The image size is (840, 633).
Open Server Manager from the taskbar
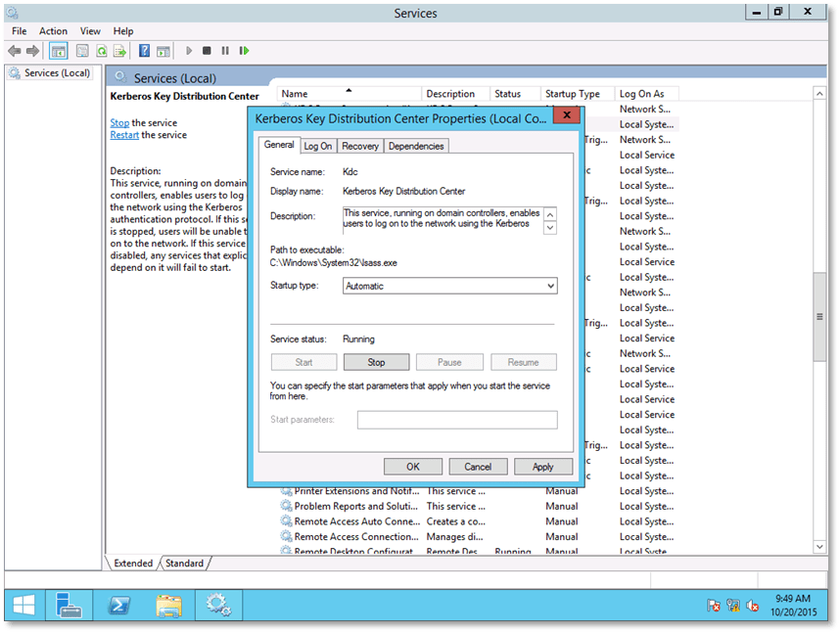coord(67,606)
